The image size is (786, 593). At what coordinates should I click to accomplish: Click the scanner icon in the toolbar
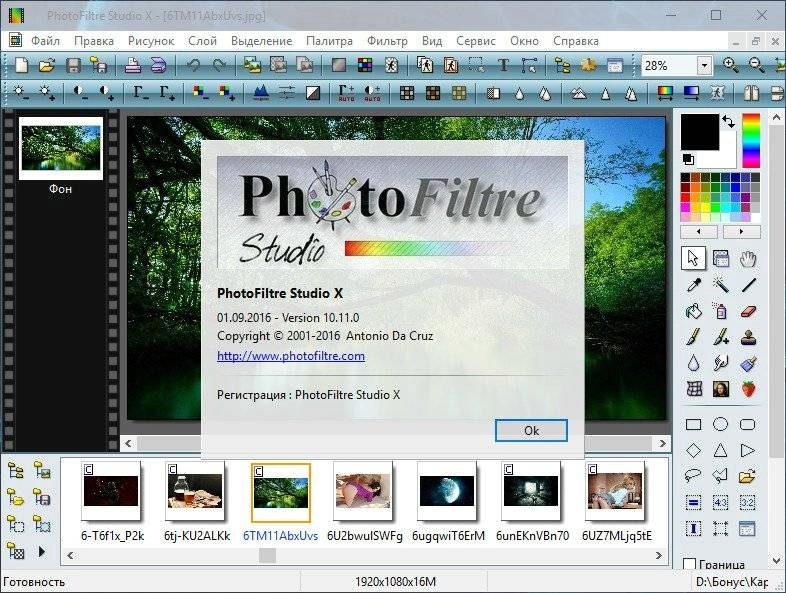[158, 66]
